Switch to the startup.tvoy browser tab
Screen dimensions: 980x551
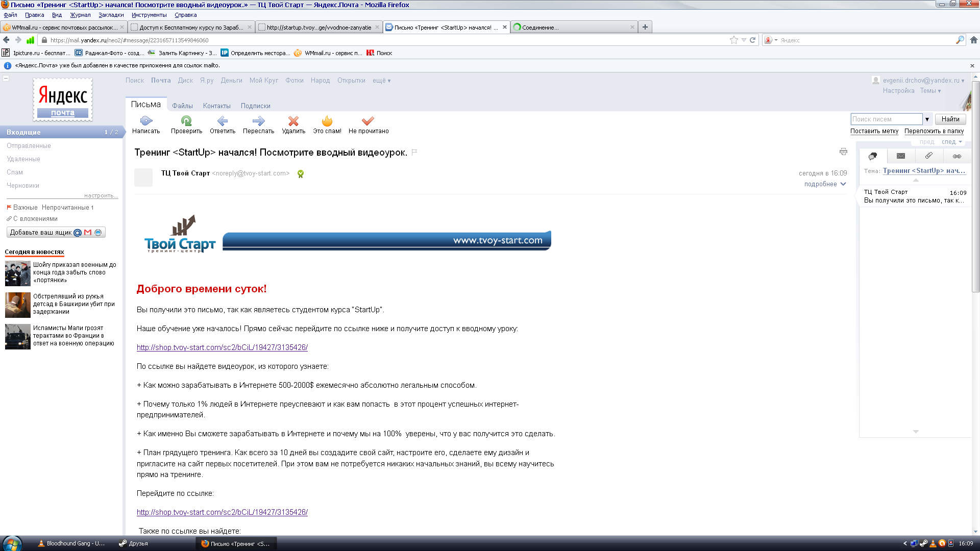click(319, 27)
